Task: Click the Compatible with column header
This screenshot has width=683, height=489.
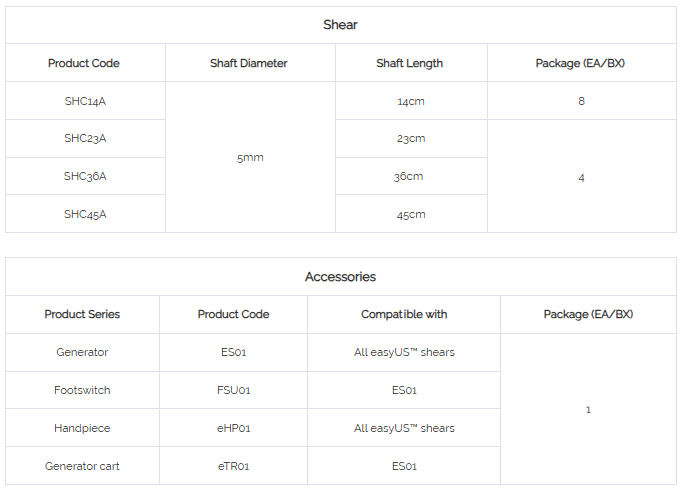Action: point(404,314)
